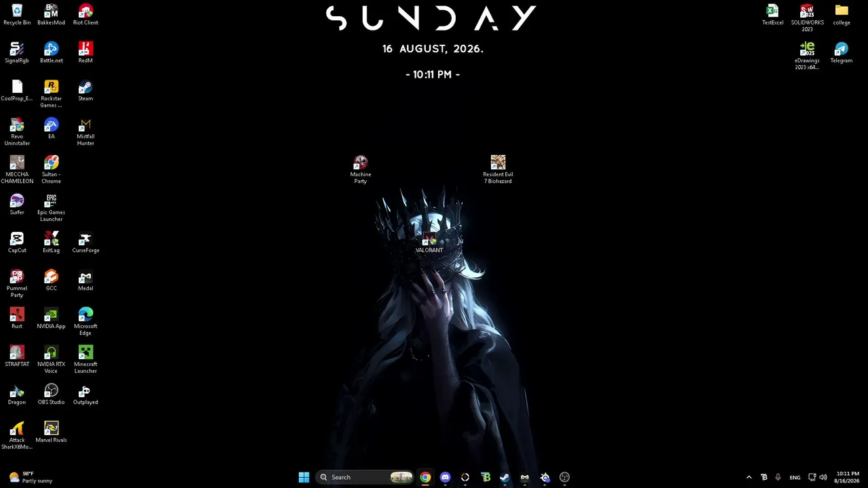Select the NVIDIA RTX Voice desktop shortcut
Viewport: 868px width, 488px height.
[51, 360]
